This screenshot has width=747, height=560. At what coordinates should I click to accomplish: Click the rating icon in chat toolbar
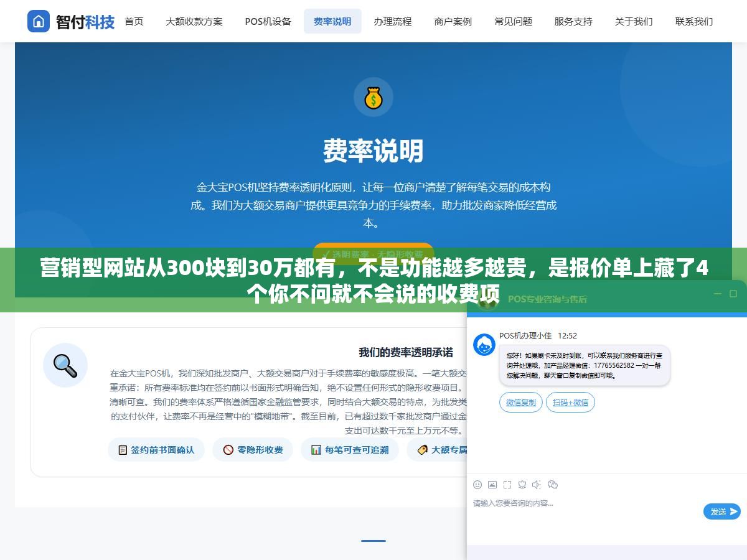click(x=522, y=484)
